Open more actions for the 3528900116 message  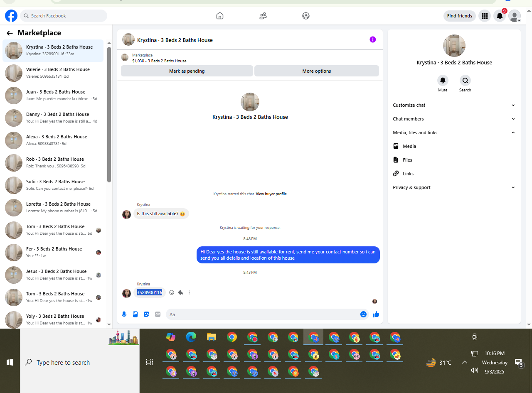pos(189,292)
